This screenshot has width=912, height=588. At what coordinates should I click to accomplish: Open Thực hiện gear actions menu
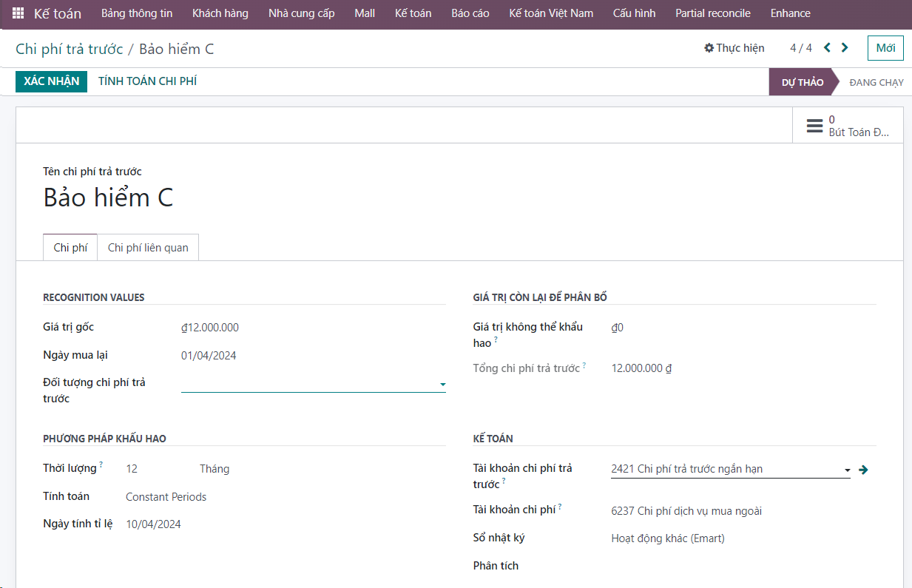point(734,48)
